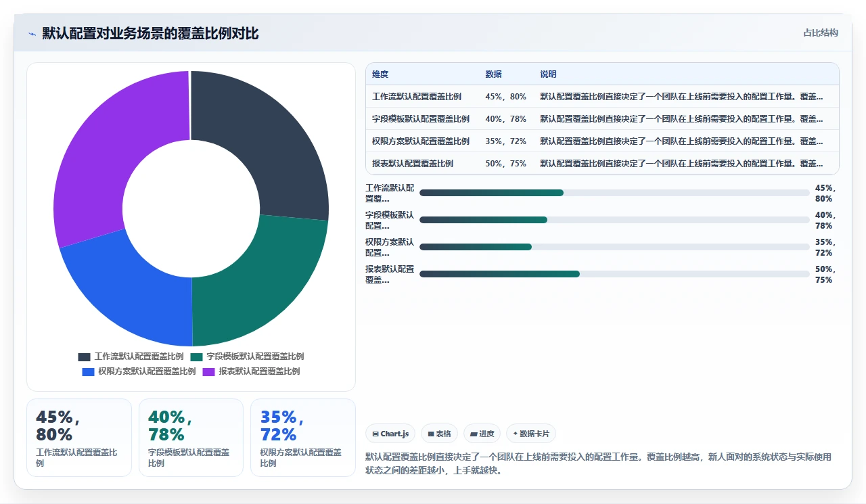
Task: Select table cell 字段模板默认配置覆盖比例
Action: tap(421, 119)
